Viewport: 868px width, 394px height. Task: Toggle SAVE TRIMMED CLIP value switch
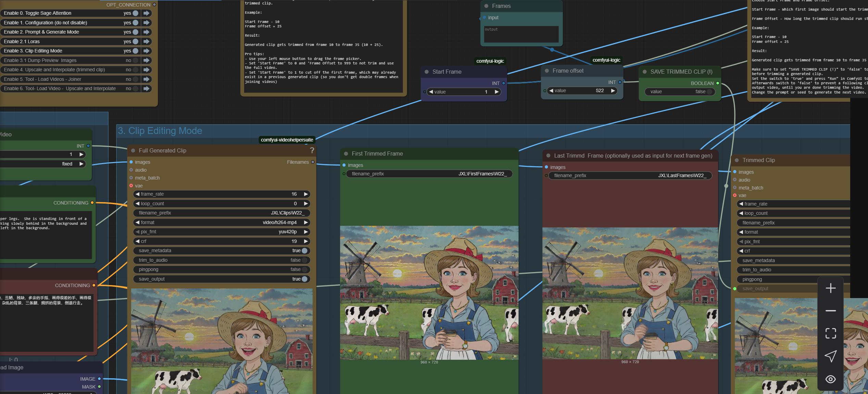click(709, 91)
